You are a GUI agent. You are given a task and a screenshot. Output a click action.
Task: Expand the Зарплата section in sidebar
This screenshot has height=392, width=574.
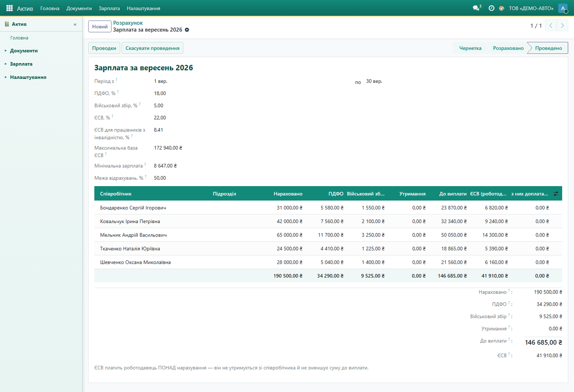[21, 64]
